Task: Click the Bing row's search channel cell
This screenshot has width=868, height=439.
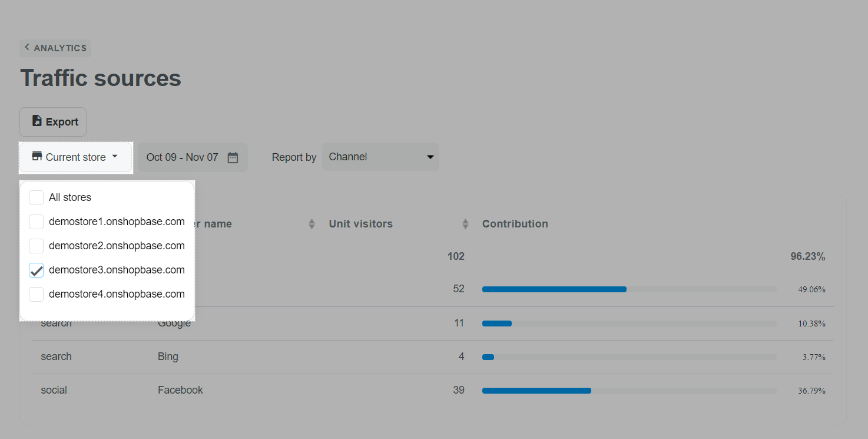Action: click(x=57, y=357)
